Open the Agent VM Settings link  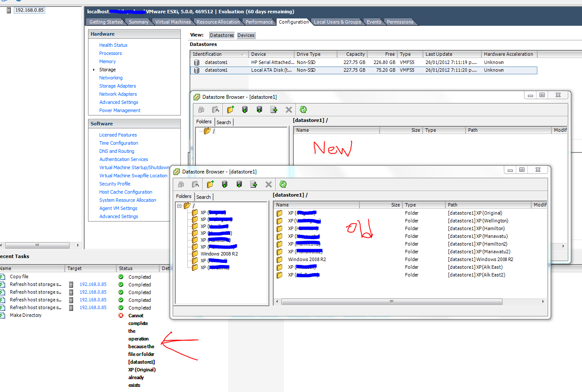(119, 208)
